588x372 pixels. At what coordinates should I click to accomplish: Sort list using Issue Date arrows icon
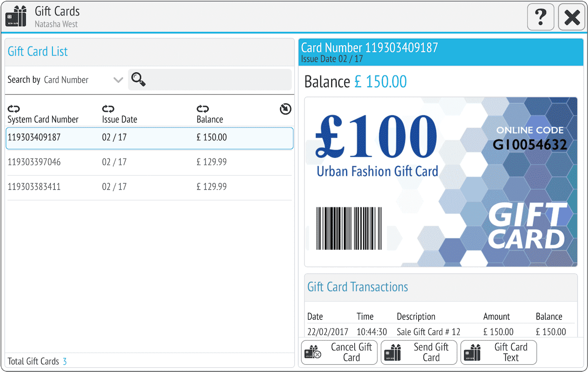click(108, 109)
